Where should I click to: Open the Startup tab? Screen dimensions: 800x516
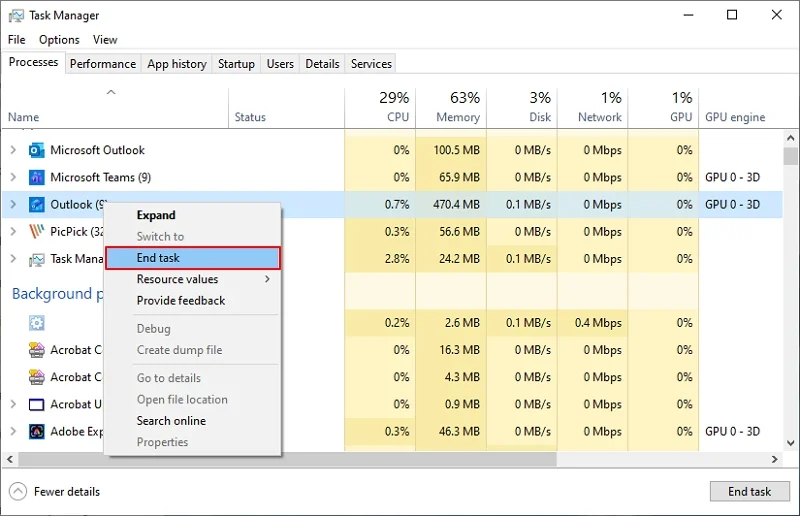coord(236,64)
